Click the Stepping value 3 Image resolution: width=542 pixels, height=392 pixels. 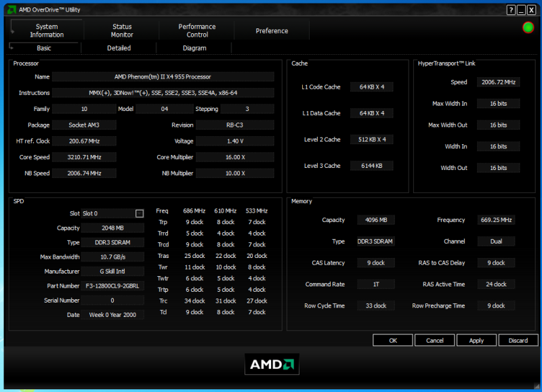247,109
